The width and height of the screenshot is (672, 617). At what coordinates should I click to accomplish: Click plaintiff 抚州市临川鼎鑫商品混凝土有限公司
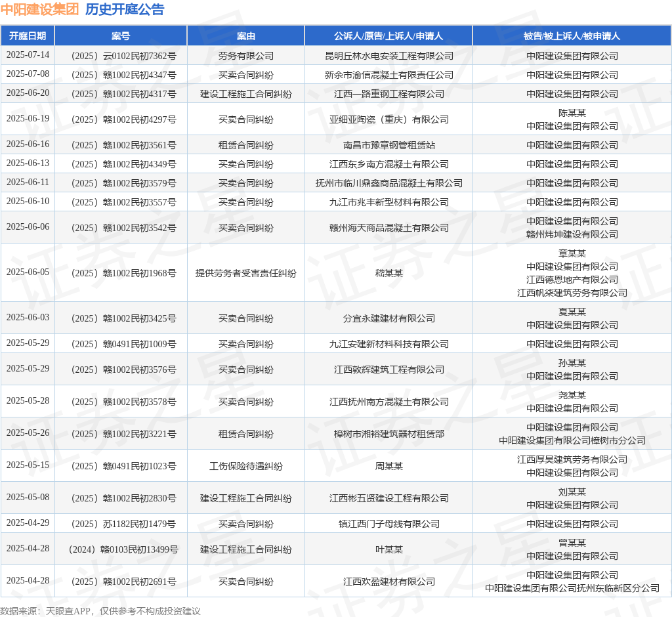[x=388, y=183]
